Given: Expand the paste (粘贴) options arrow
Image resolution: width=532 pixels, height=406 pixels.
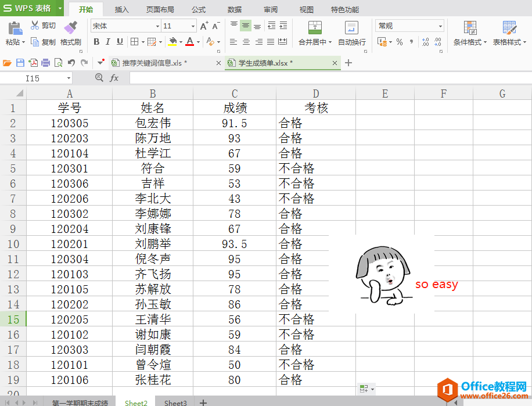Looking at the screenshot, I should (x=23, y=42).
